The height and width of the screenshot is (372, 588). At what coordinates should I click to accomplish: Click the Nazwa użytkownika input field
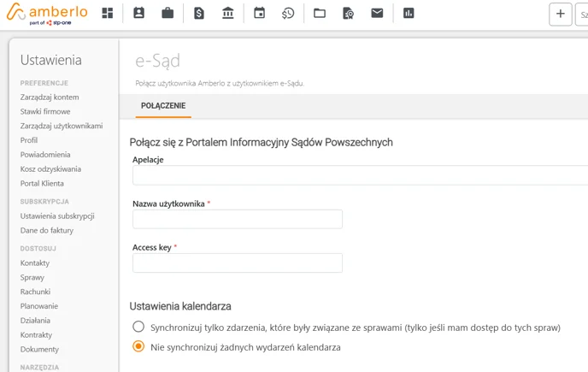click(238, 219)
